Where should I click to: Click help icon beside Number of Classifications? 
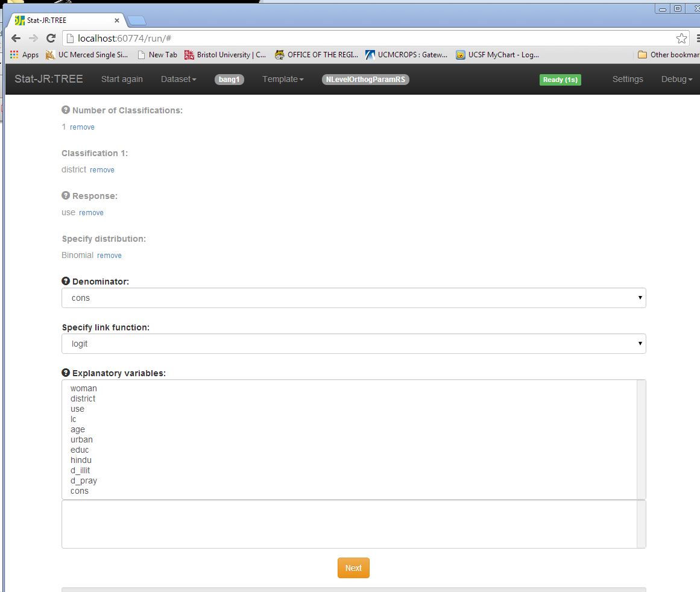pos(66,110)
